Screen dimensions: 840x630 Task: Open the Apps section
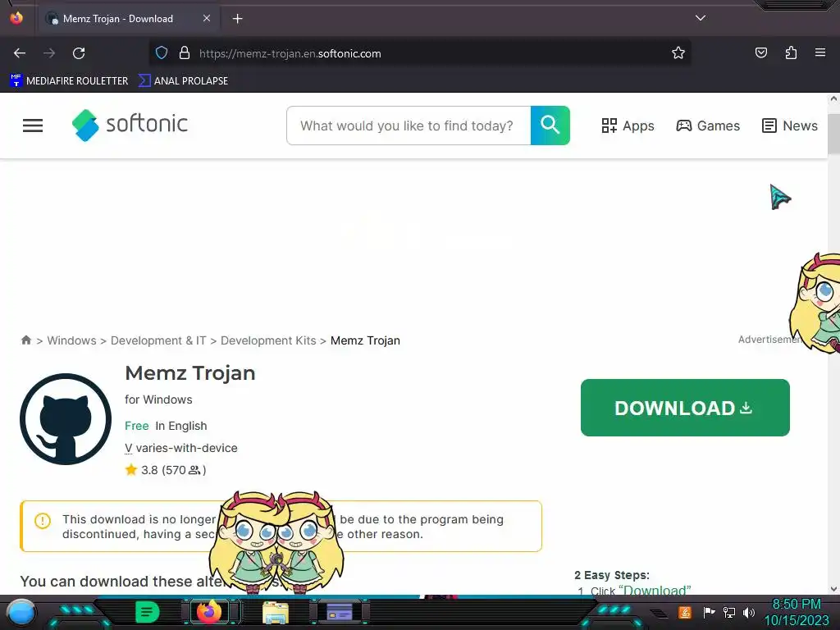pos(628,126)
